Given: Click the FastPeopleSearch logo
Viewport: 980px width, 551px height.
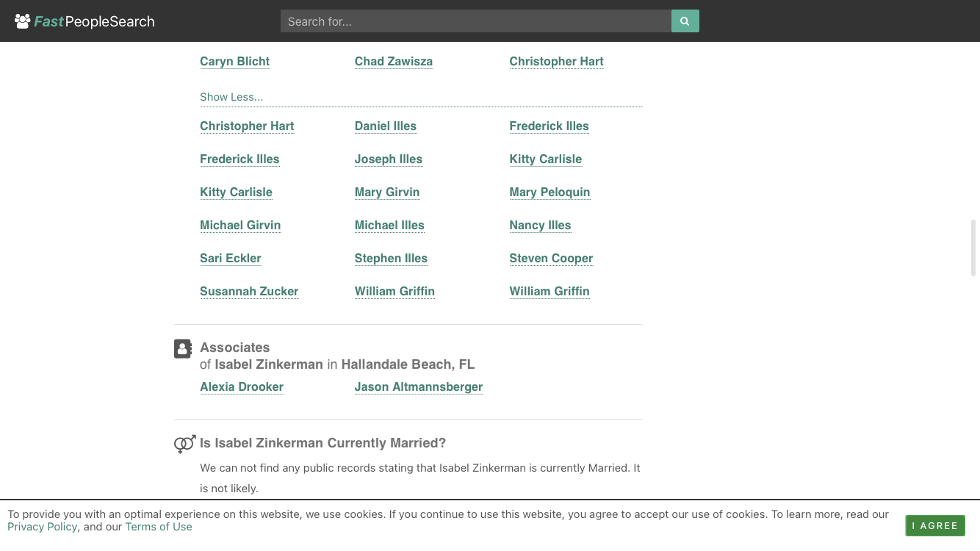Looking at the screenshot, I should tap(84, 21).
